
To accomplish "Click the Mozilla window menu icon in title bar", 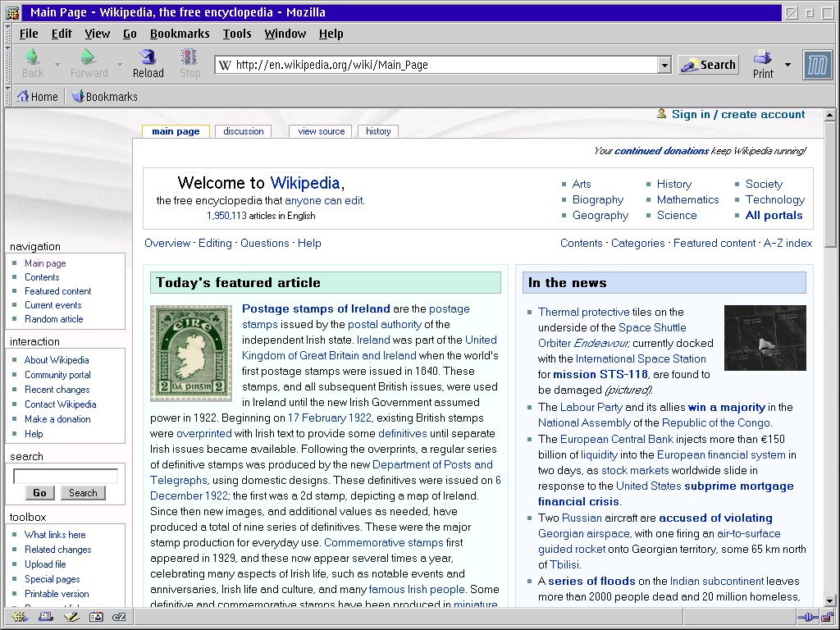I will [12, 12].
